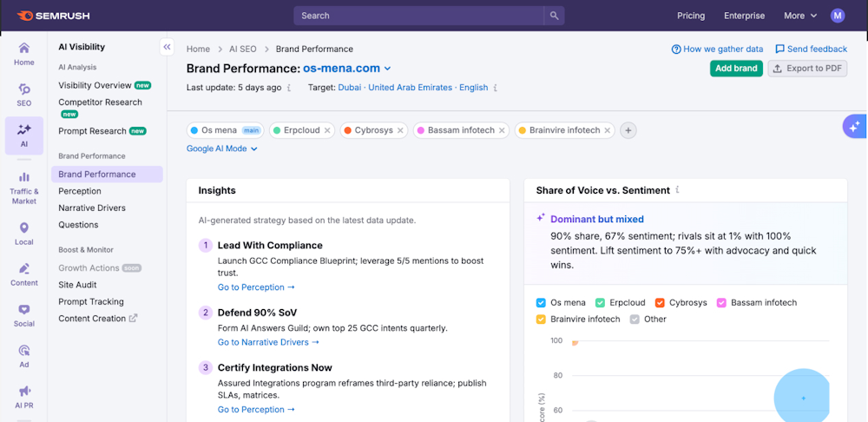Click the add competitor plus icon
This screenshot has width=868, height=422.
628,130
